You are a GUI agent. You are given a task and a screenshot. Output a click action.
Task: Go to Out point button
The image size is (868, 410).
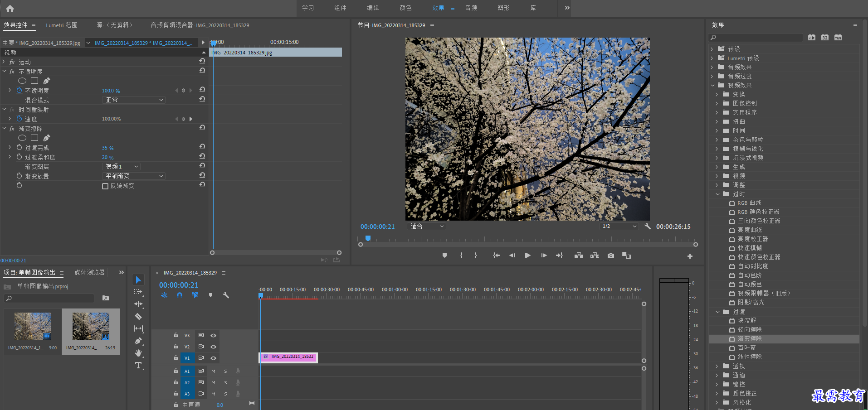pyautogui.click(x=559, y=256)
